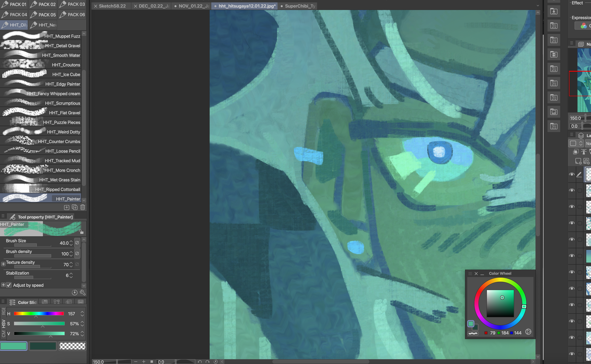Click the duplicate sub tool icon

tap(75, 207)
